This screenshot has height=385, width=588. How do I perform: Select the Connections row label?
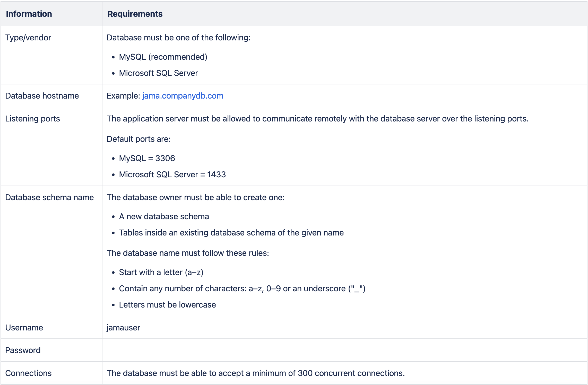(x=28, y=373)
